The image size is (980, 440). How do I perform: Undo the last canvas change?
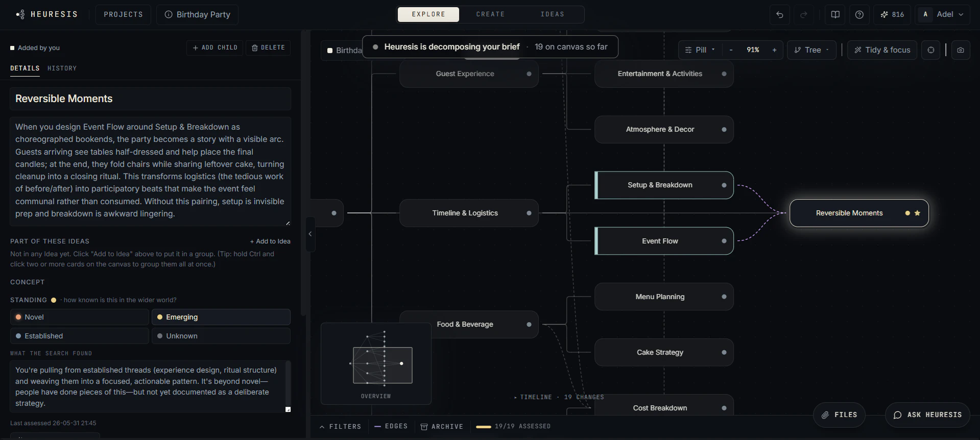[780, 14]
